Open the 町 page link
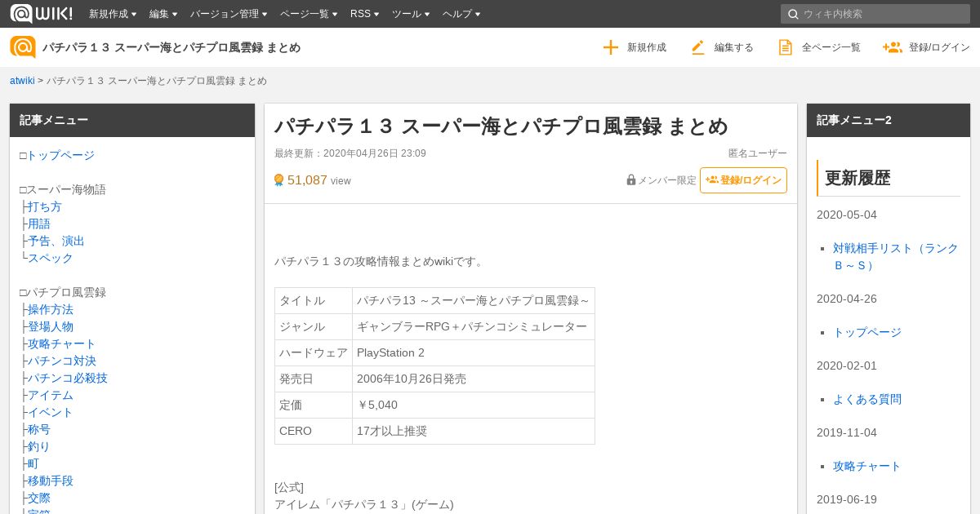 pyautogui.click(x=33, y=463)
